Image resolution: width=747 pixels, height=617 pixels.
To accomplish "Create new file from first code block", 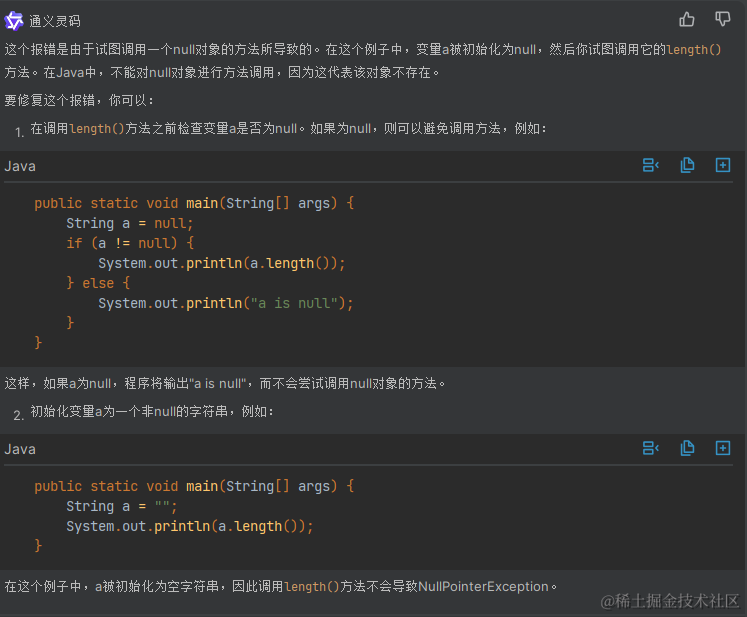I will pos(723,165).
